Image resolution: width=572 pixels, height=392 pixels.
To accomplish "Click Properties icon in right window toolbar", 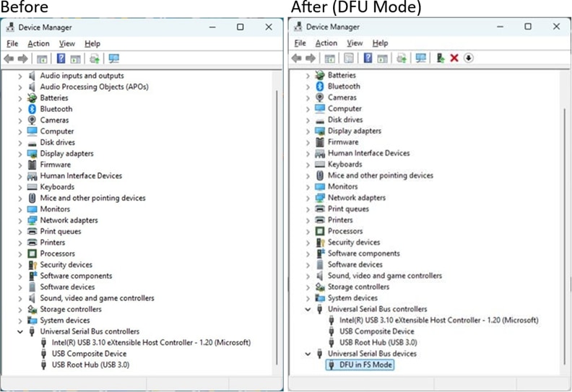I will (349, 58).
